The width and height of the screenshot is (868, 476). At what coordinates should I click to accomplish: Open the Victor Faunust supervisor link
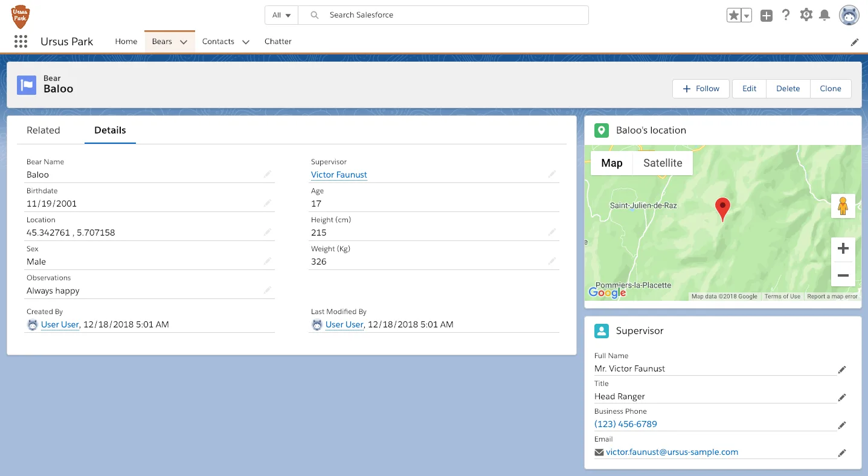(339, 175)
